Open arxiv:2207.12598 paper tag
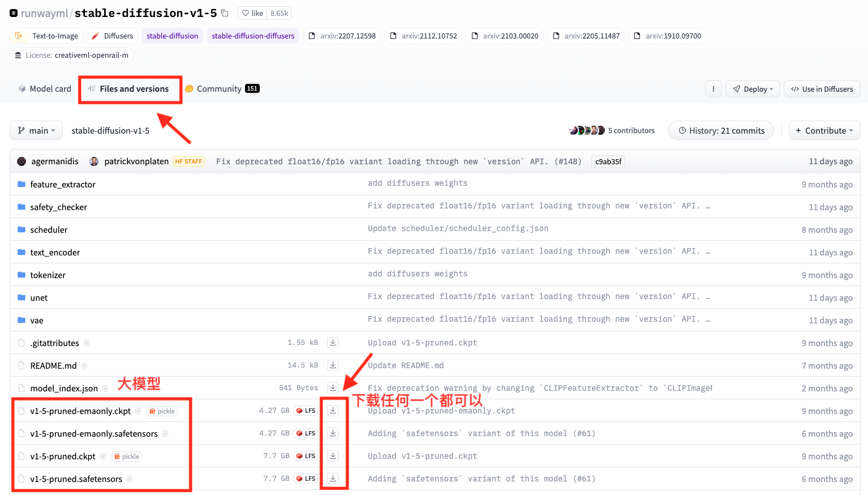The height and width of the screenshot is (495, 868). click(342, 36)
